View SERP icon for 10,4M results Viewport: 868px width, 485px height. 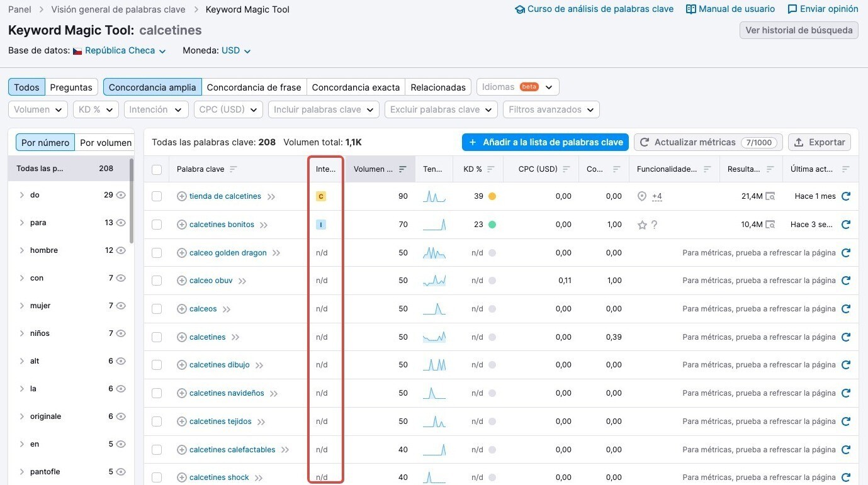[x=770, y=225]
